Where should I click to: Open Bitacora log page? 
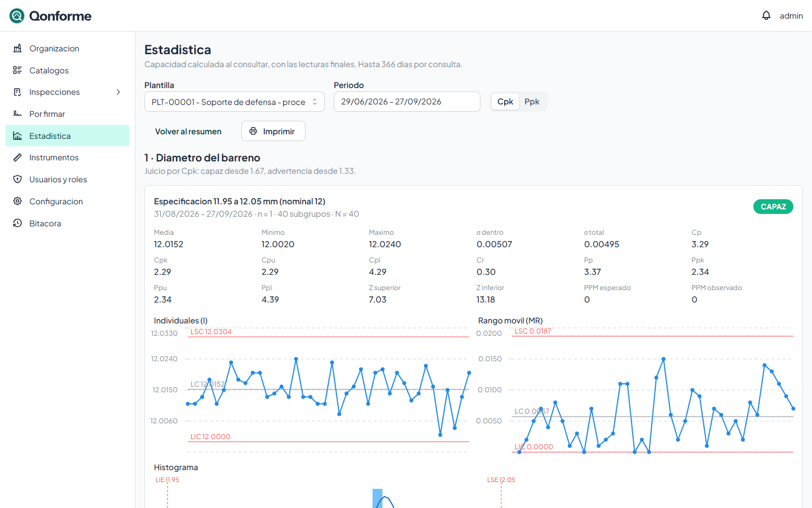pos(67,224)
